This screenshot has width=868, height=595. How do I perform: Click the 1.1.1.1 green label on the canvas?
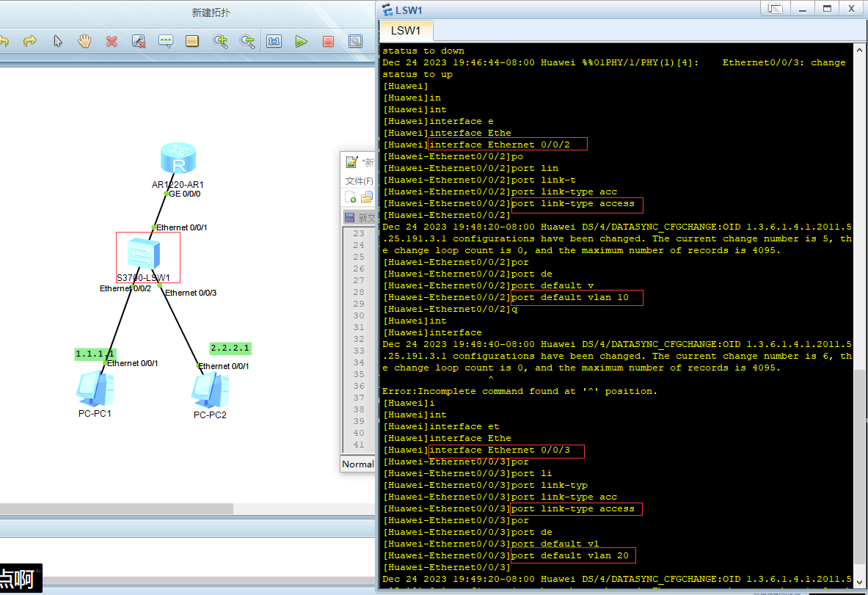95,354
